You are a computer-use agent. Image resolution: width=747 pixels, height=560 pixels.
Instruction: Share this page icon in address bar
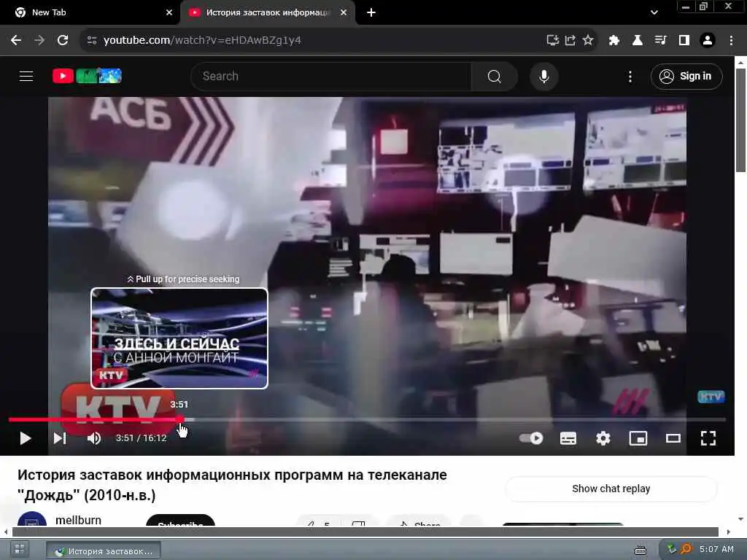570,41
